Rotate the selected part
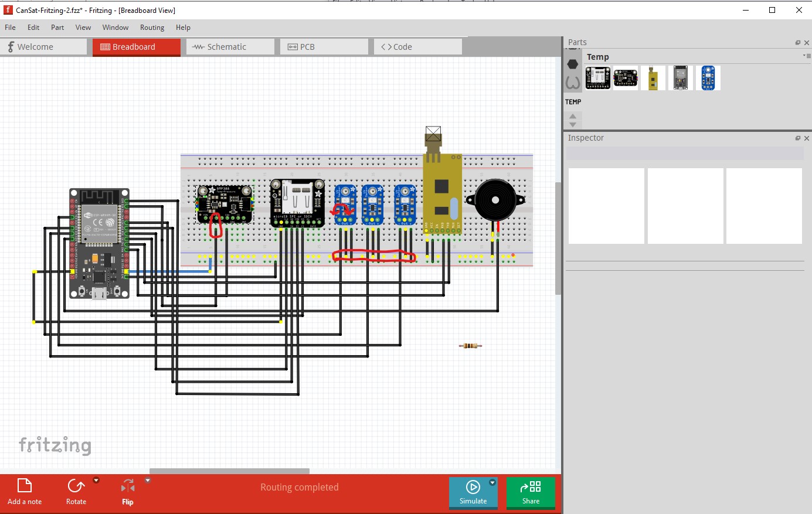Viewport: 812px width, 514px height. click(x=76, y=491)
